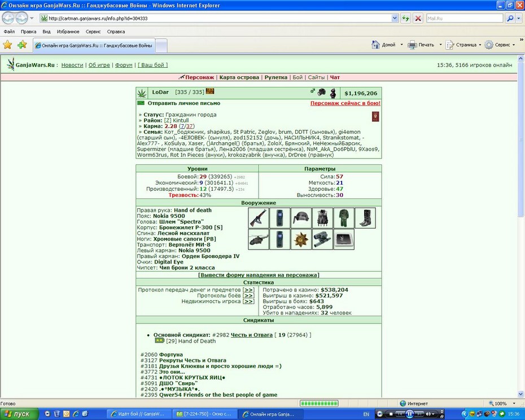Click the Add to Favorites icon
Image resolution: width=525 pixels, height=420 pixels.
click(22, 45)
